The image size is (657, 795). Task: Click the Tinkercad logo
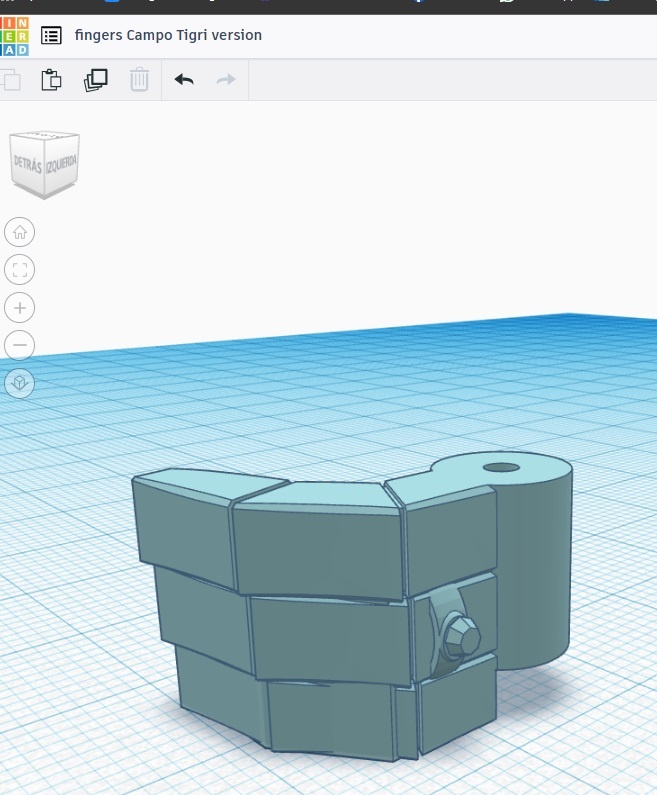(14, 36)
